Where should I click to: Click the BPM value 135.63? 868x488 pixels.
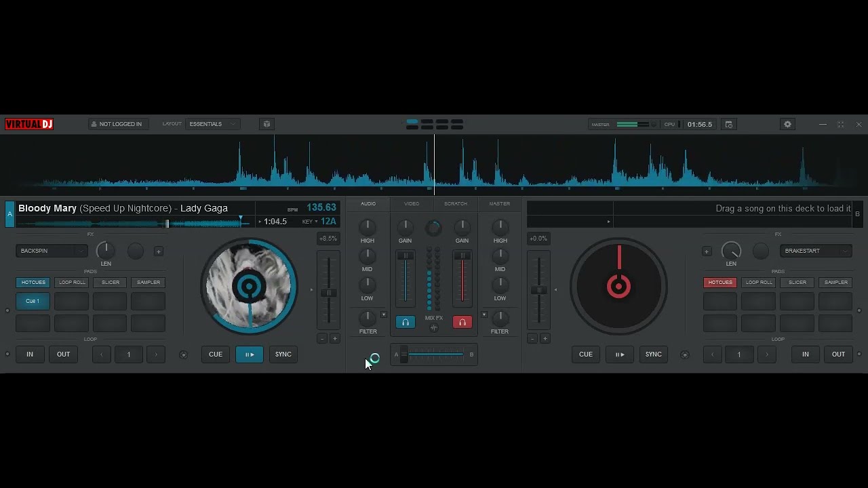point(321,207)
